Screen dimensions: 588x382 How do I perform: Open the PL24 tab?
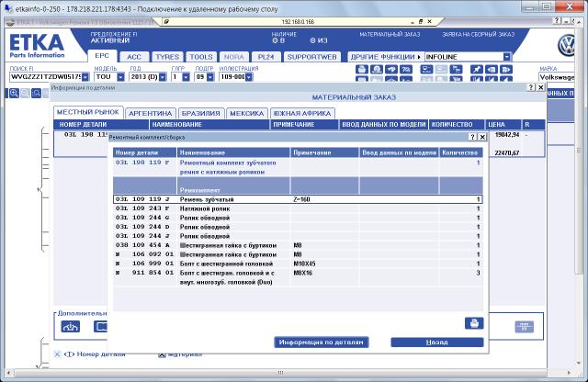pyautogui.click(x=266, y=57)
